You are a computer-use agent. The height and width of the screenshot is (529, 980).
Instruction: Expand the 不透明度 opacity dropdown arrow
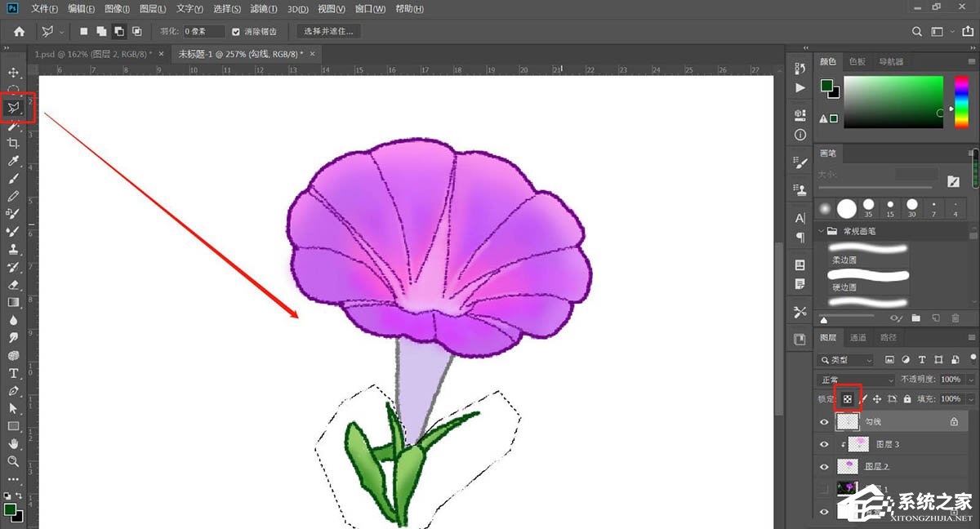click(x=970, y=380)
